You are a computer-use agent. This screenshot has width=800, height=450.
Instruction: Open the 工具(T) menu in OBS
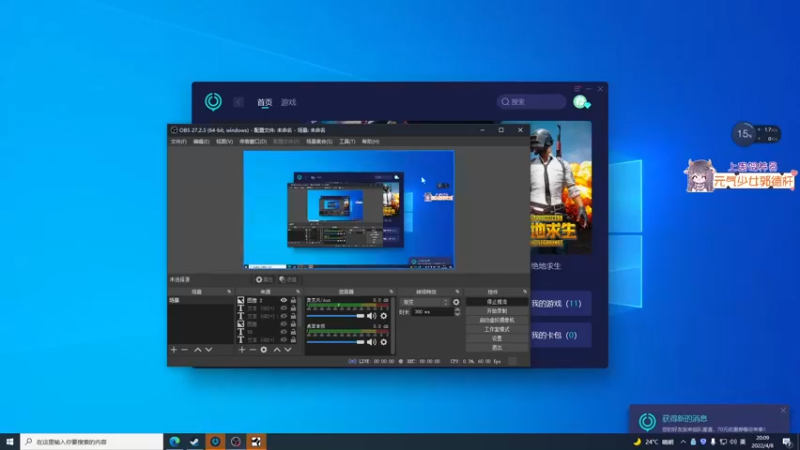point(347,141)
